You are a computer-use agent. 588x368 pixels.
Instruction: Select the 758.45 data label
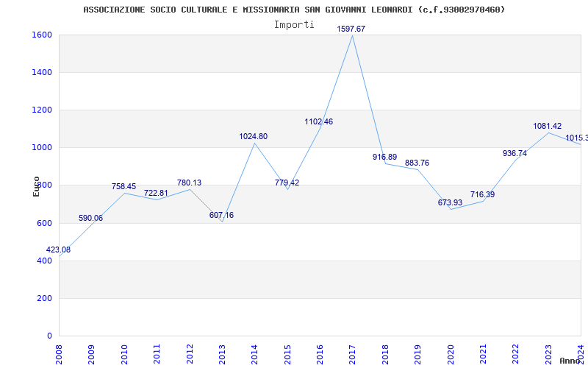[123, 186]
